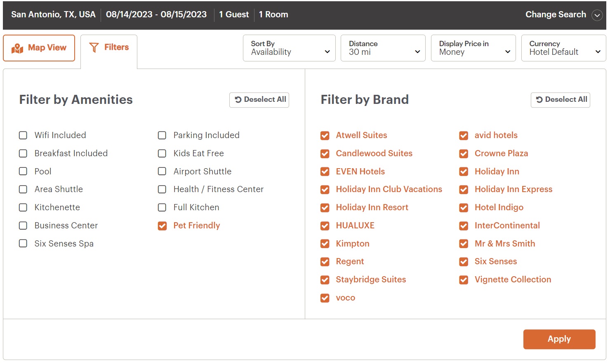Screen dimensions: 610x364
Task: Enable Health / Fitness Center checkbox
Action: 162,189
